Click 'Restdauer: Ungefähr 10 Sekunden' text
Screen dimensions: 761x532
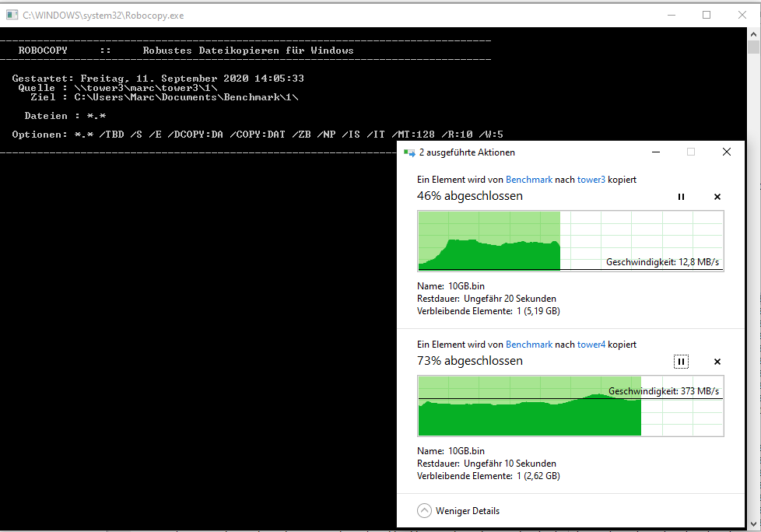click(486, 464)
